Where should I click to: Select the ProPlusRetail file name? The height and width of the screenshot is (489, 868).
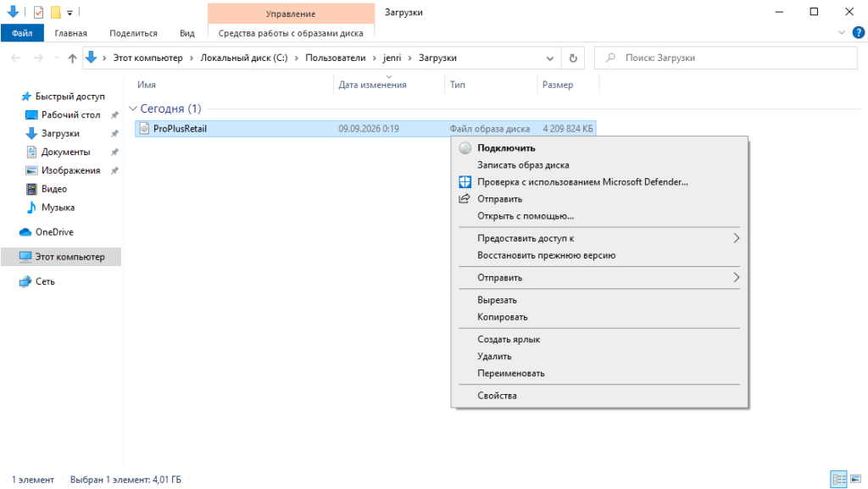click(180, 128)
